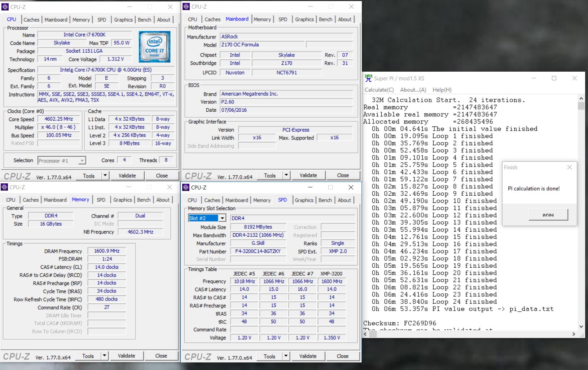The width and height of the screenshot is (588, 370).
Task: Click Close button in Mainboard window
Action: [343, 175]
